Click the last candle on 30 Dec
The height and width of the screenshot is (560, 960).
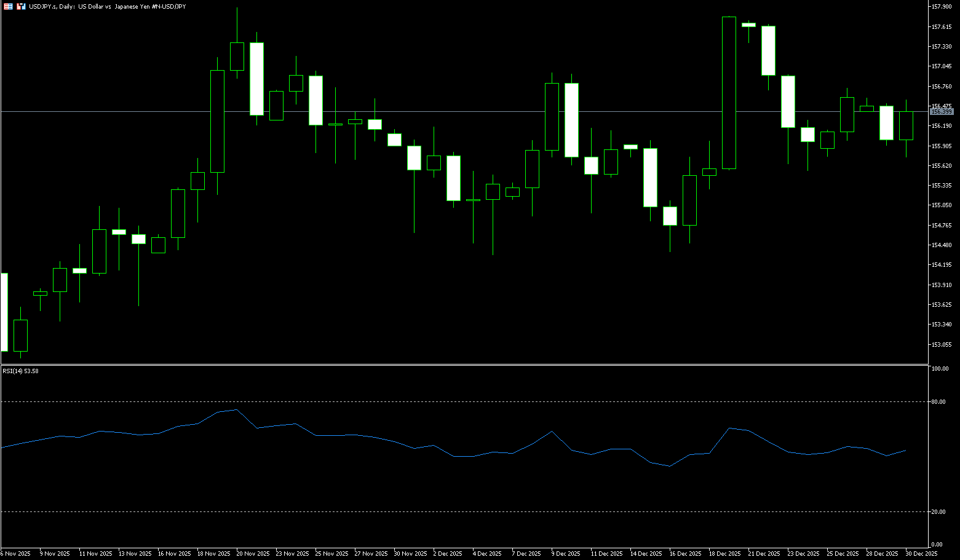pyautogui.click(x=906, y=126)
